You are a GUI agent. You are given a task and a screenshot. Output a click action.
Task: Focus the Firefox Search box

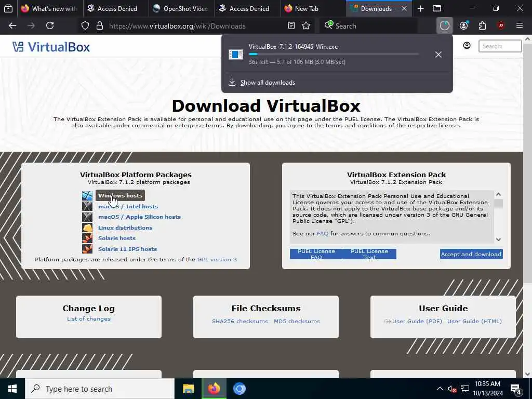coord(368,26)
